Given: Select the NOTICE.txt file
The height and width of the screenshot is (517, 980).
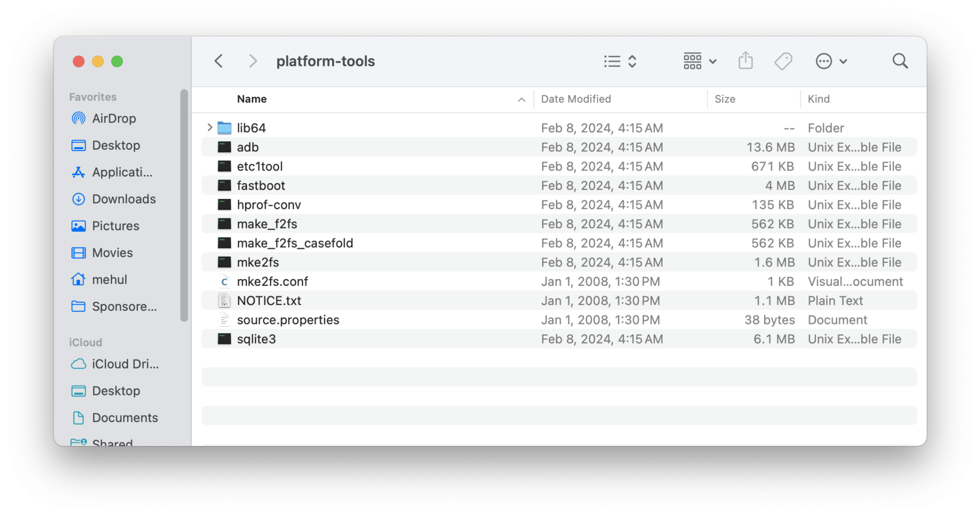Looking at the screenshot, I should point(268,301).
